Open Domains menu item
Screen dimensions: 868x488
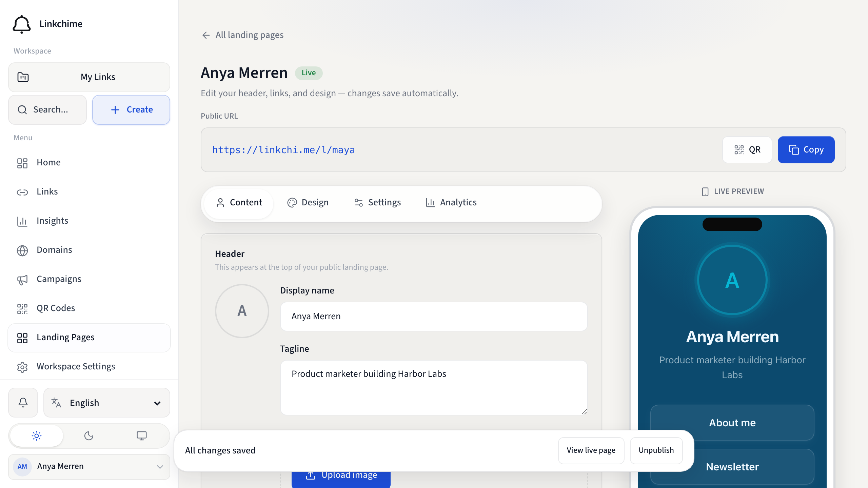click(89, 250)
